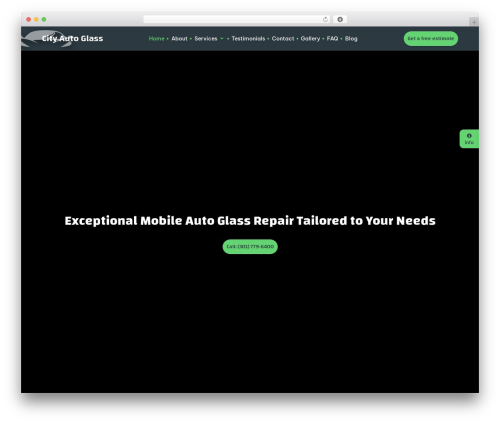Click Get a free estimate button
Screen dimensions: 500x423
[431, 39]
